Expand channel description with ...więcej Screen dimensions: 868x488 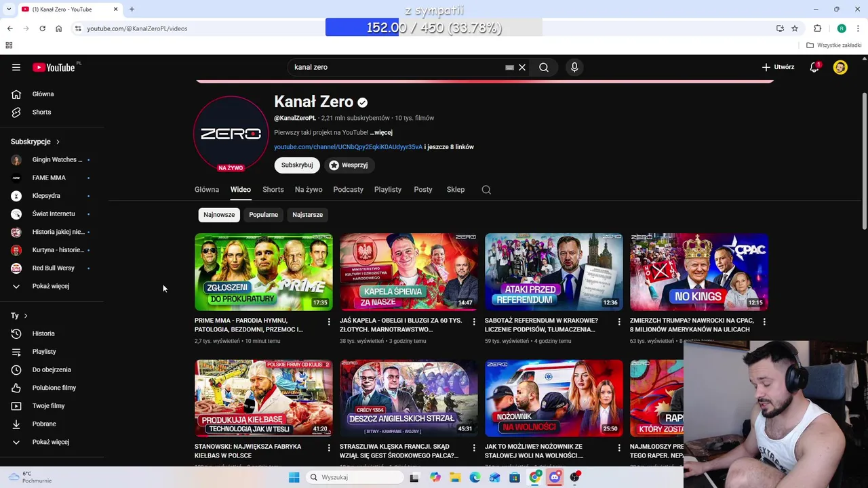(x=381, y=133)
